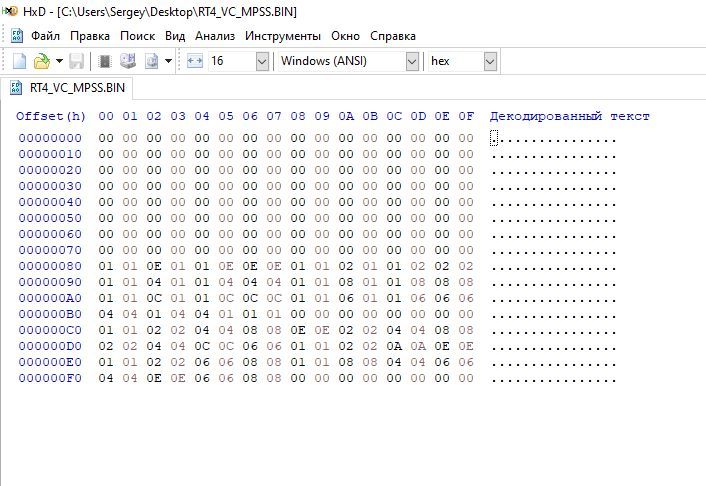
Task: Click the Open file folder icon
Action: pyautogui.click(x=41, y=61)
